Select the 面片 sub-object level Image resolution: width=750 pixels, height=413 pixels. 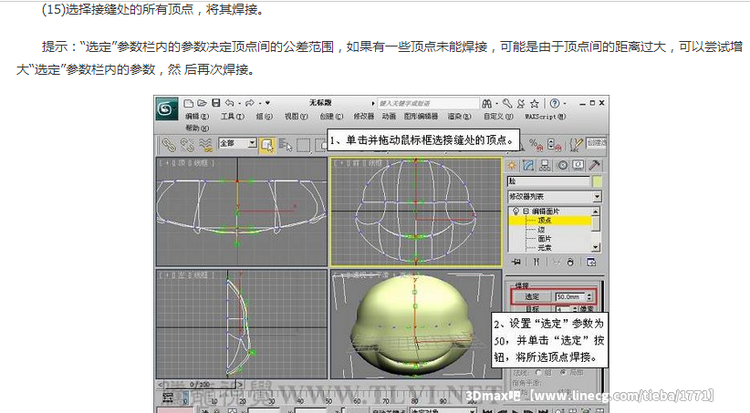point(544,238)
